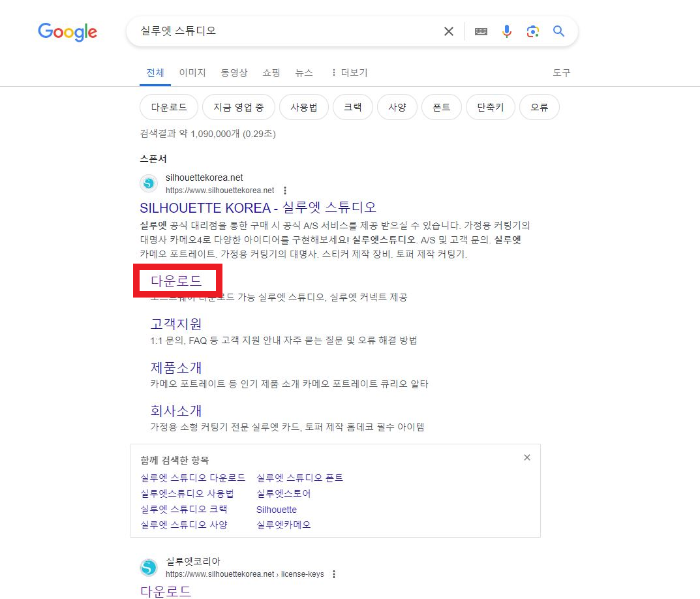Switch to the 이미지 tab
This screenshot has width=700, height=599.
(x=192, y=72)
